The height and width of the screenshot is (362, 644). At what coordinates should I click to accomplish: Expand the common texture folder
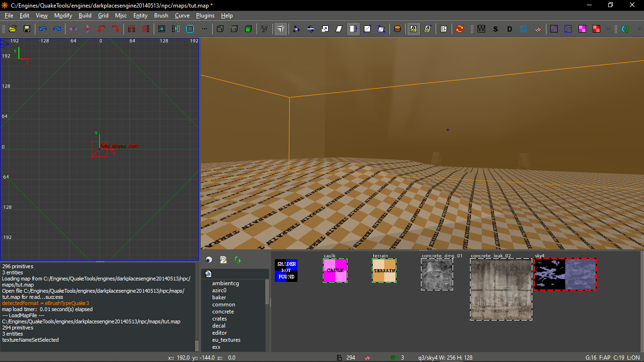pos(223,304)
